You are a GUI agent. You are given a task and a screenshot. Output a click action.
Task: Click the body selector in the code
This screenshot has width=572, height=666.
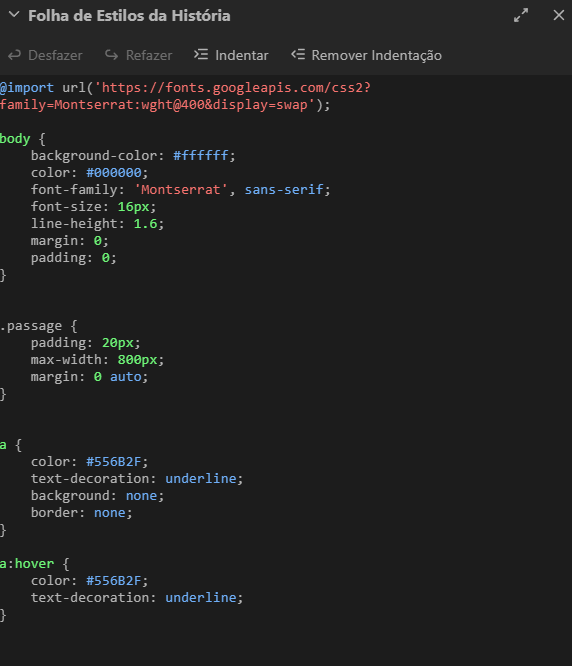(15, 139)
